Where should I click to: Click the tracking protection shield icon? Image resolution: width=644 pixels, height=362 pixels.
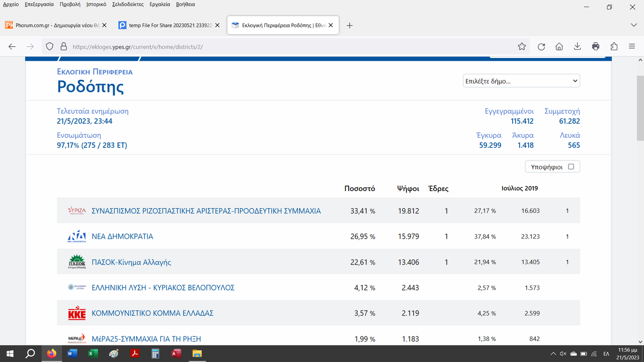[x=49, y=46]
